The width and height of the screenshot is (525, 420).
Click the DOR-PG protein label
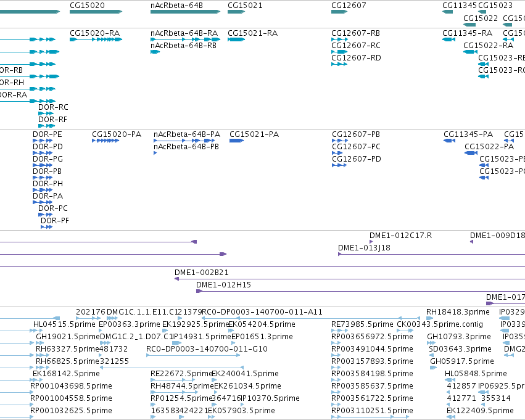tap(48, 159)
